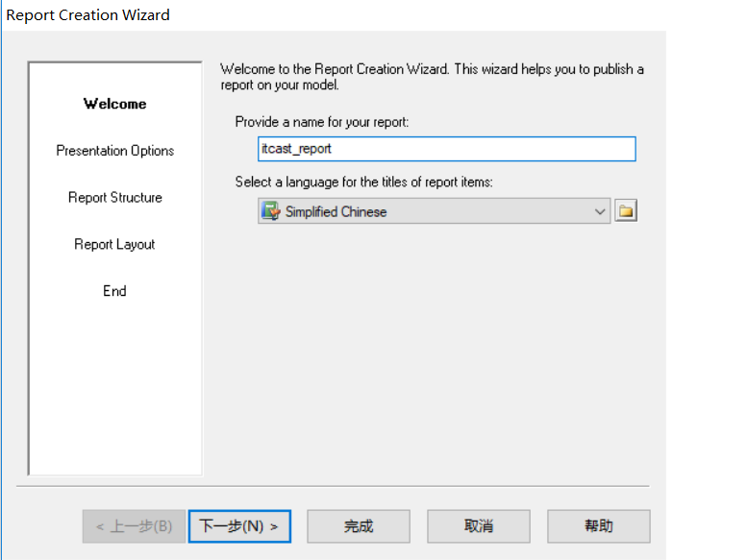Expand the language list chevron arrow
Viewport: 747px width, 560px height.
point(600,211)
